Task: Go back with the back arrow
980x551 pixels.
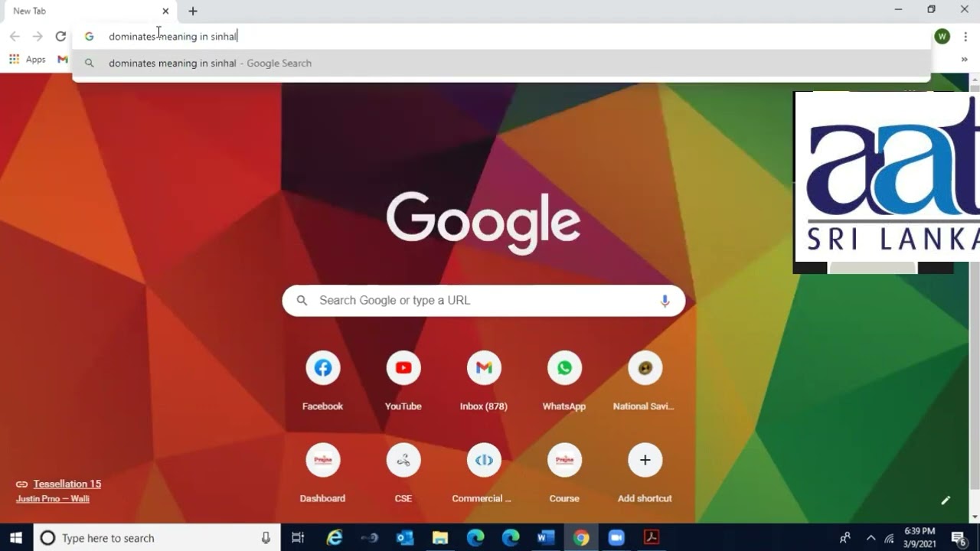Action: pyautogui.click(x=15, y=36)
